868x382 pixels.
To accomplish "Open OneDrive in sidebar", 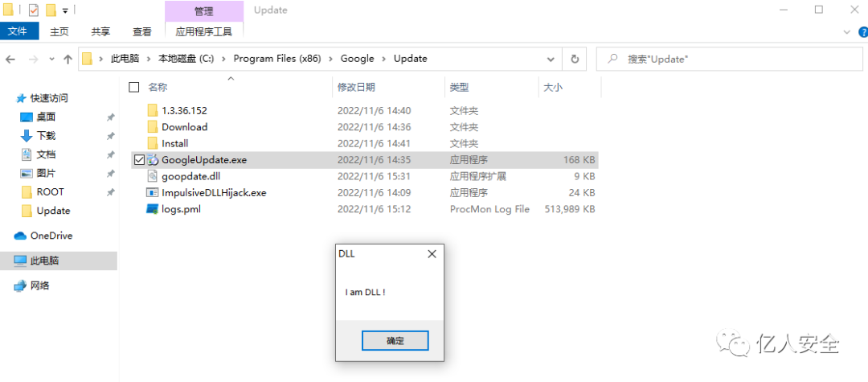I will pyautogui.click(x=51, y=236).
